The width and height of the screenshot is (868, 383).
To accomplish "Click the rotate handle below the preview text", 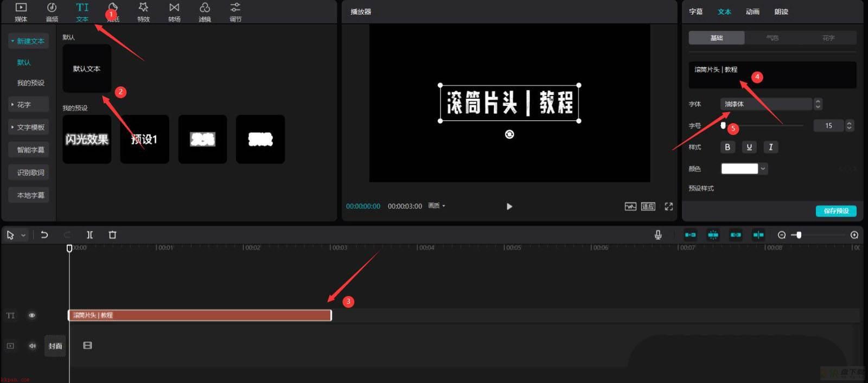I will 509,135.
